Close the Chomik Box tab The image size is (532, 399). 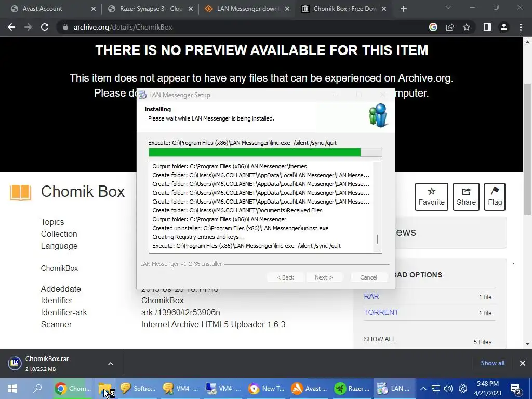coord(384,9)
